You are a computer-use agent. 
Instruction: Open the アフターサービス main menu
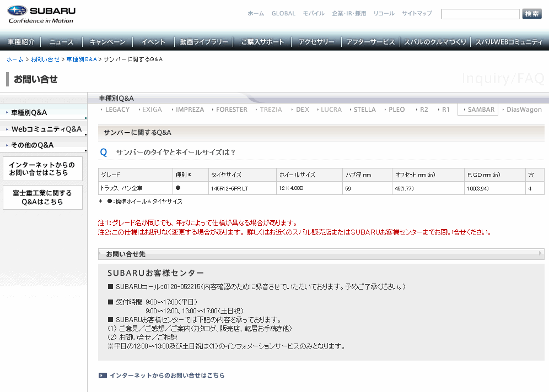(370, 42)
